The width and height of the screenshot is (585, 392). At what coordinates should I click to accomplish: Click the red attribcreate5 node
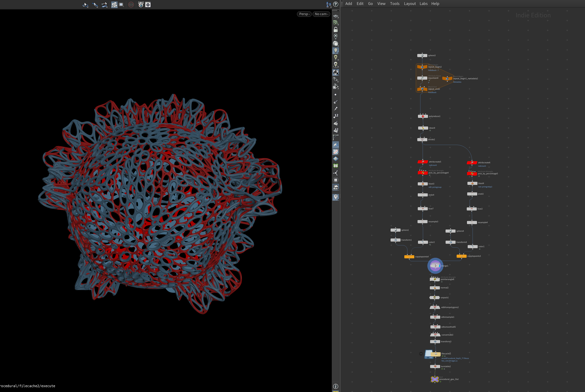(423, 162)
